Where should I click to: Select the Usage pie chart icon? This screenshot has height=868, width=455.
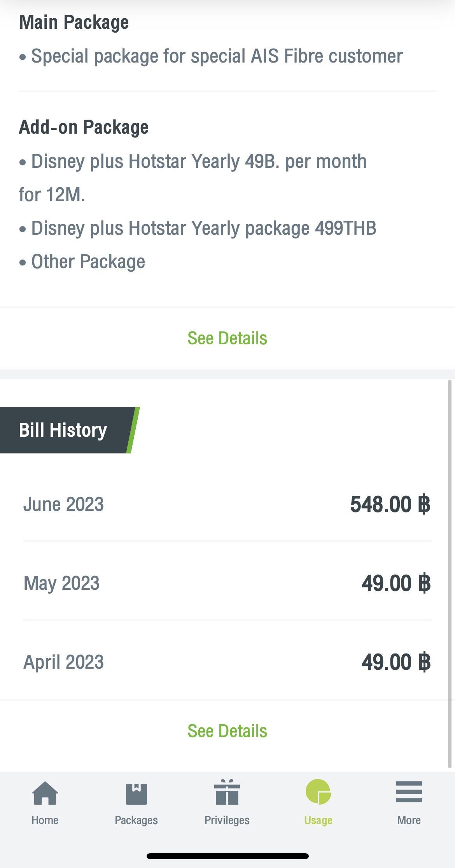click(x=318, y=792)
